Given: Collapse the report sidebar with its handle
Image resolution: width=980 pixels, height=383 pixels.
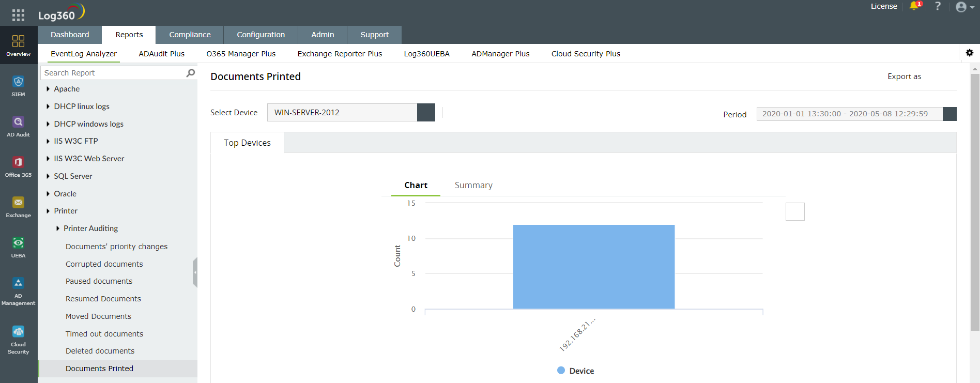Looking at the screenshot, I should pyautogui.click(x=195, y=272).
